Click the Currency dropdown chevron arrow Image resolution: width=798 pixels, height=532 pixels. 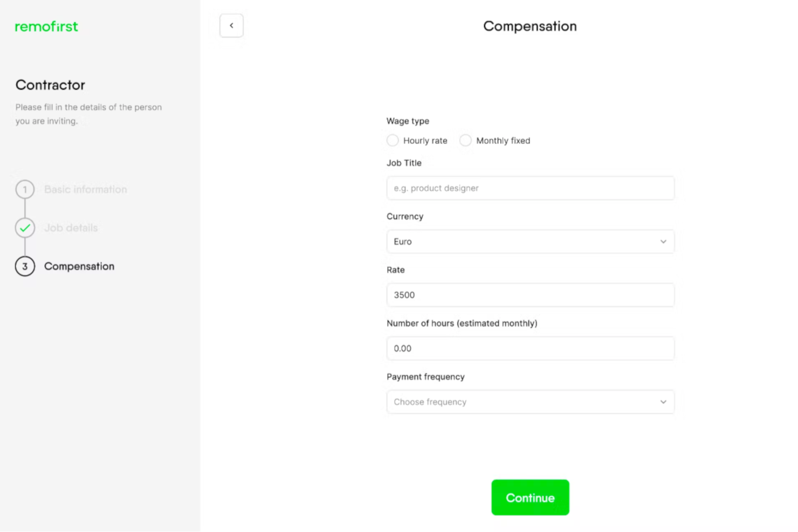pos(663,241)
